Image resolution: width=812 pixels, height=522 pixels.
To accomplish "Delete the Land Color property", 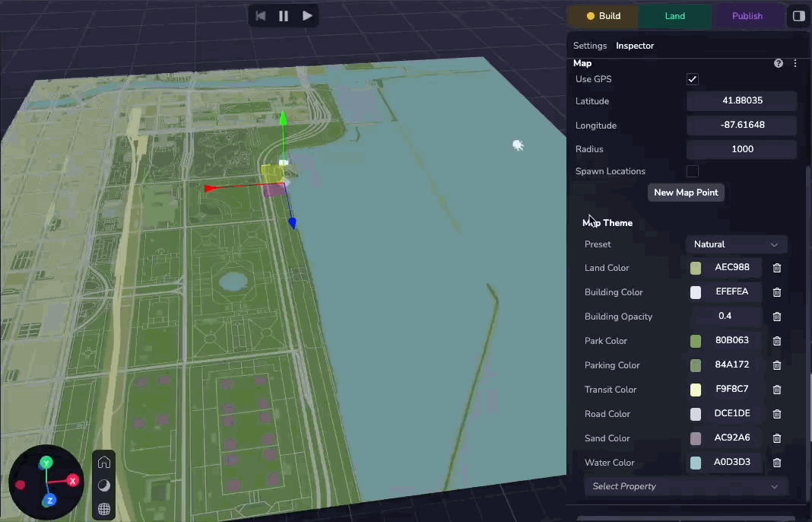I will pos(777,268).
